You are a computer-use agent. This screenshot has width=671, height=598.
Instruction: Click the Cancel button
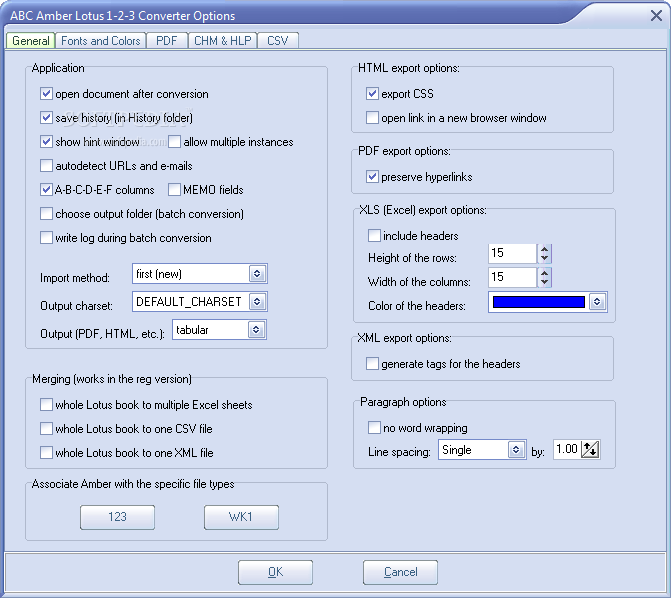point(401,572)
